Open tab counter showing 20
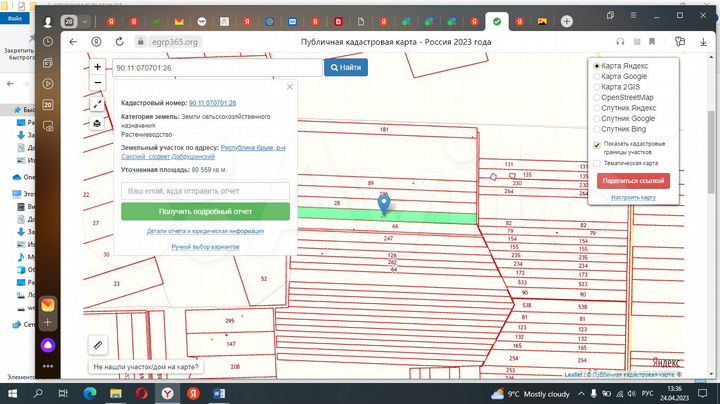The height and width of the screenshot is (404, 720). point(69,22)
